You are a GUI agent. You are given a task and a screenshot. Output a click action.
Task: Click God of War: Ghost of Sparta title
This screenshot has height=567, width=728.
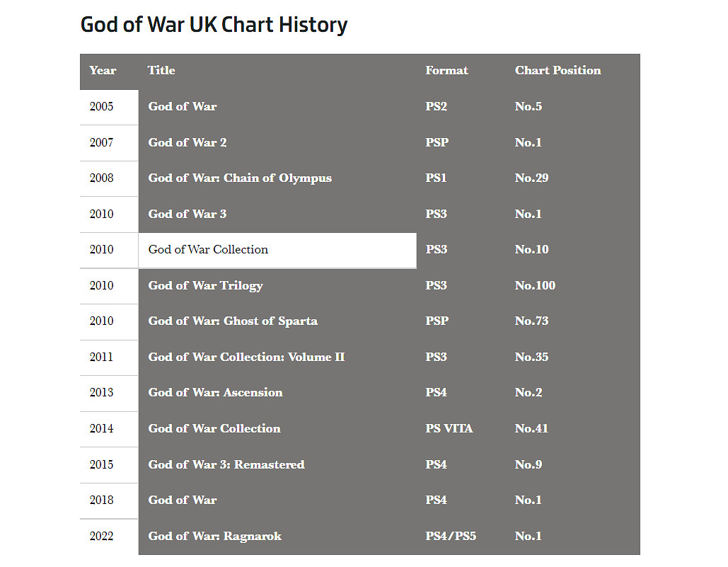tap(232, 321)
